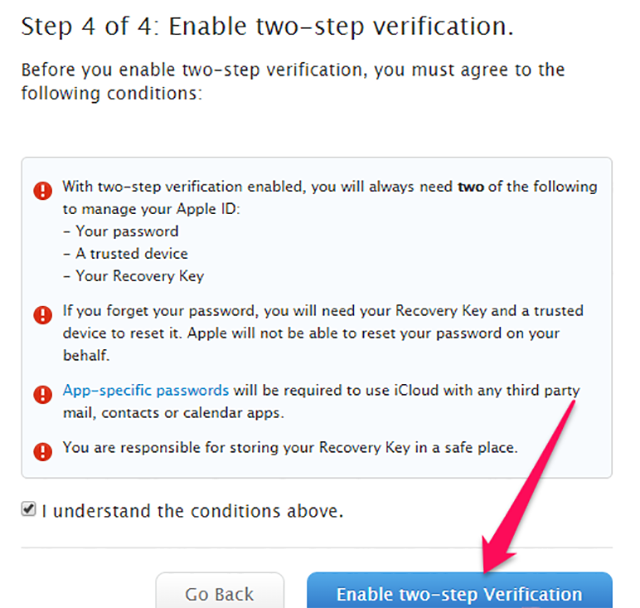Image resolution: width=640 pixels, height=608 pixels.
Task: Click the warning icon next to forgotten password condition
Action: pos(42,315)
